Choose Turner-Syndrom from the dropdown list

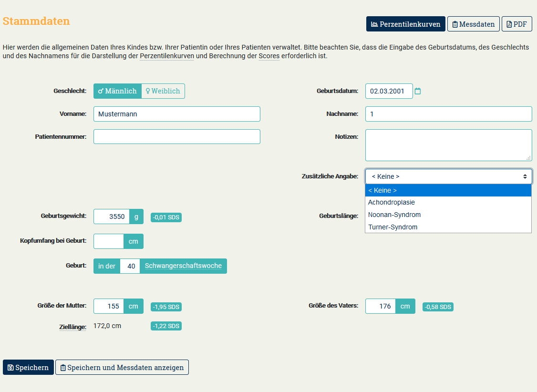coord(448,227)
